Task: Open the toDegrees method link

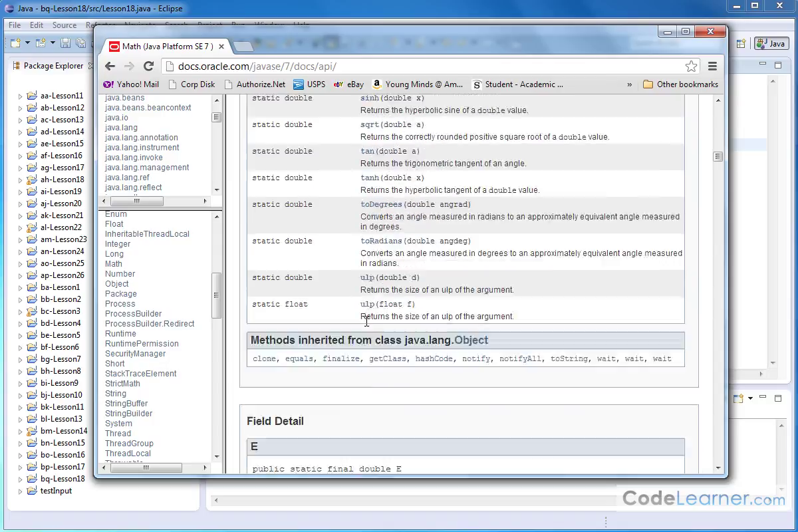Action: 381,204
